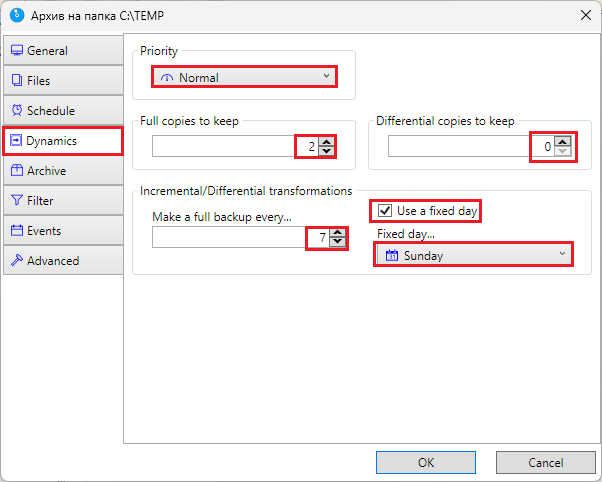This screenshot has width=602, height=482.
Task: Increase Differential copies to keep value
Action: [x=562, y=142]
